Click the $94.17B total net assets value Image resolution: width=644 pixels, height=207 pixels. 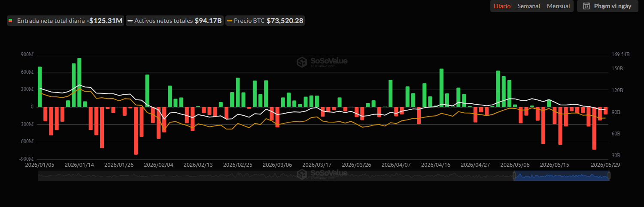click(208, 21)
